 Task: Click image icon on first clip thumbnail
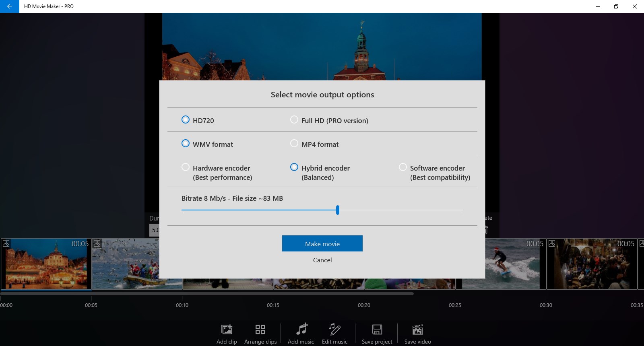6,243
